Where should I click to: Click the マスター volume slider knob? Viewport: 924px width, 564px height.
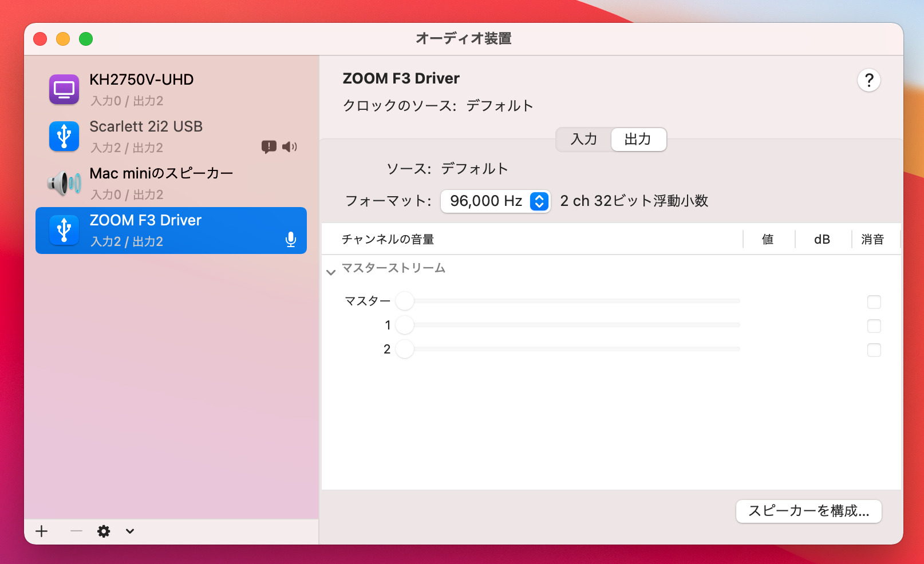tap(405, 301)
